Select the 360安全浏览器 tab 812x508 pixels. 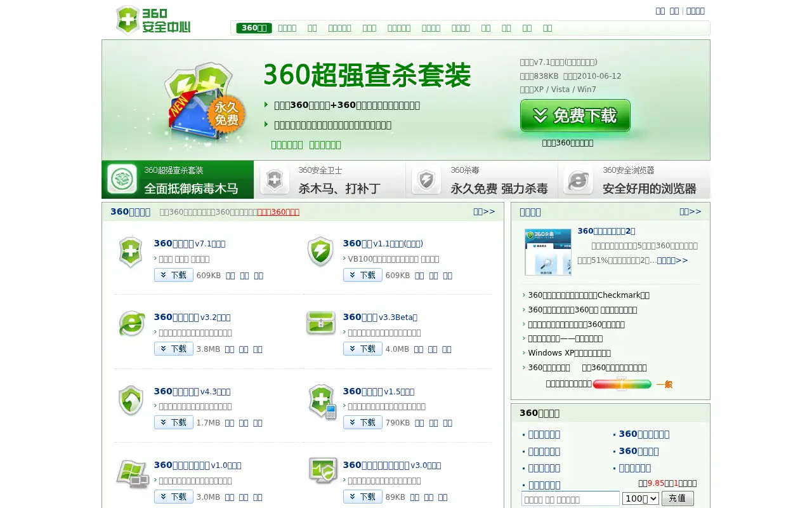click(634, 180)
